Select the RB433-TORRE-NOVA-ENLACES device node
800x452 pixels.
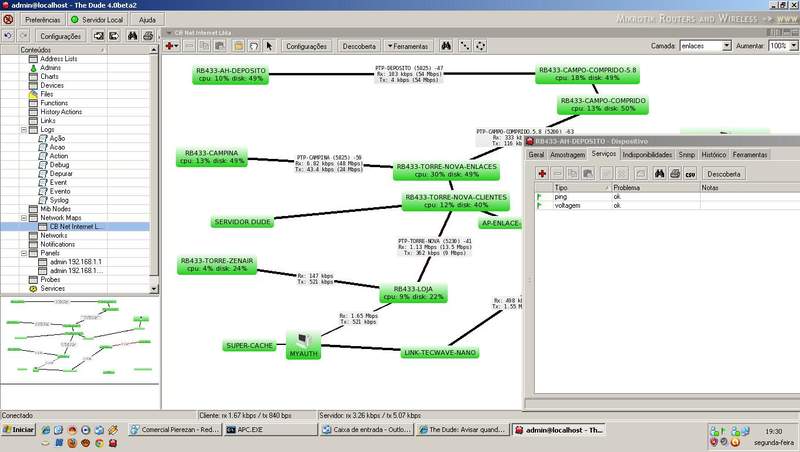(446, 170)
